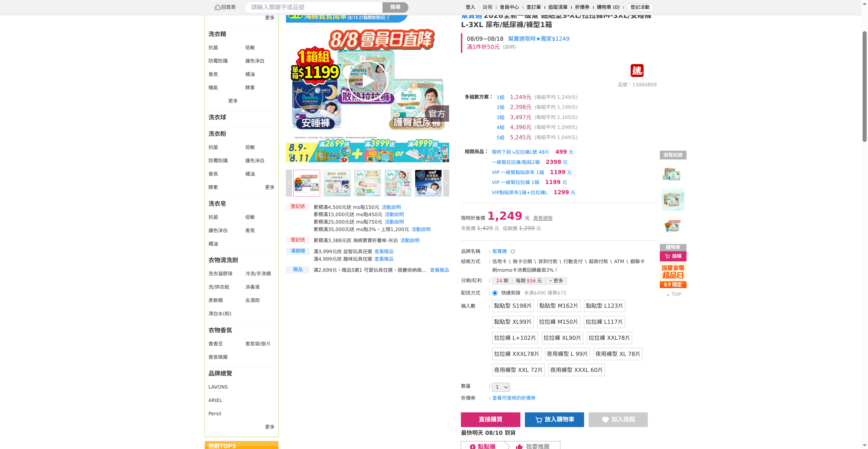Screen dimensions: 868x449
Task: Expand 更多 under 洗衣粉 category
Action: 270,187
